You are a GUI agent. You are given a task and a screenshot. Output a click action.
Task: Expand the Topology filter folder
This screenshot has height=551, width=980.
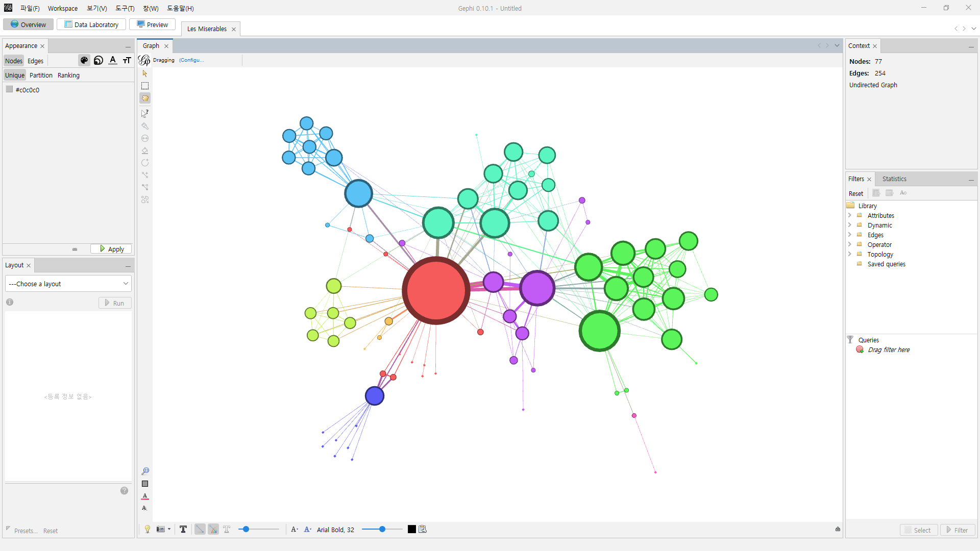tap(850, 254)
